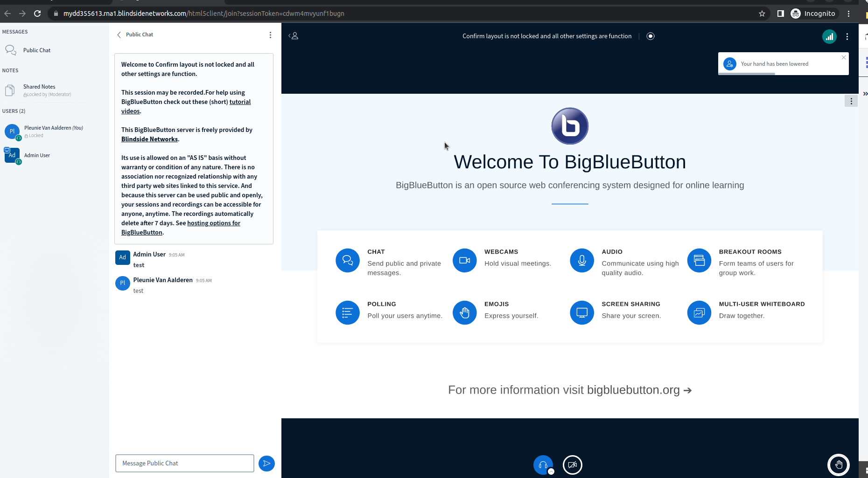Click Pleunie Van Aalderen user avatar
Image resolution: width=868 pixels, height=478 pixels.
coord(12,132)
